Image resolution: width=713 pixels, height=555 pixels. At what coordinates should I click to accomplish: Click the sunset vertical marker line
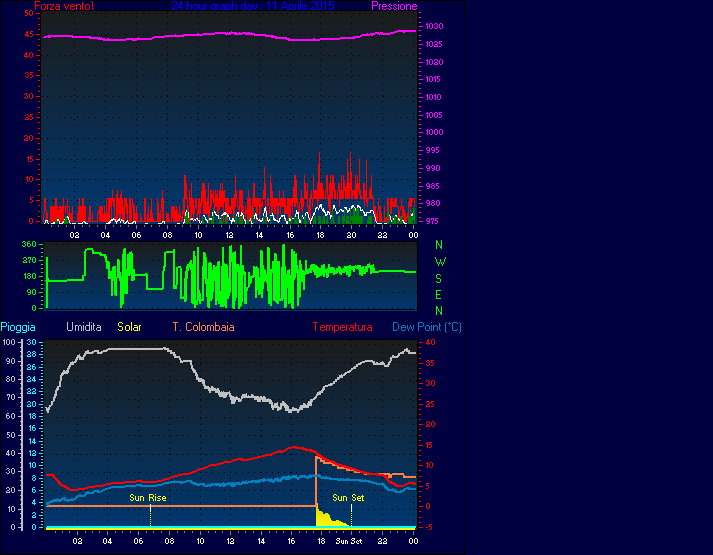351,516
